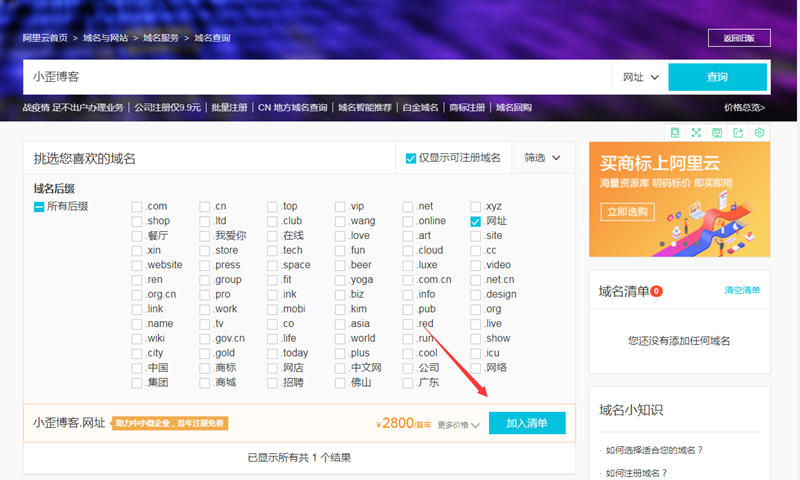The height and width of the screenshot is (480, 800).
Task: Check the .集团 suffix checkbox
Action: coord(137,383)
